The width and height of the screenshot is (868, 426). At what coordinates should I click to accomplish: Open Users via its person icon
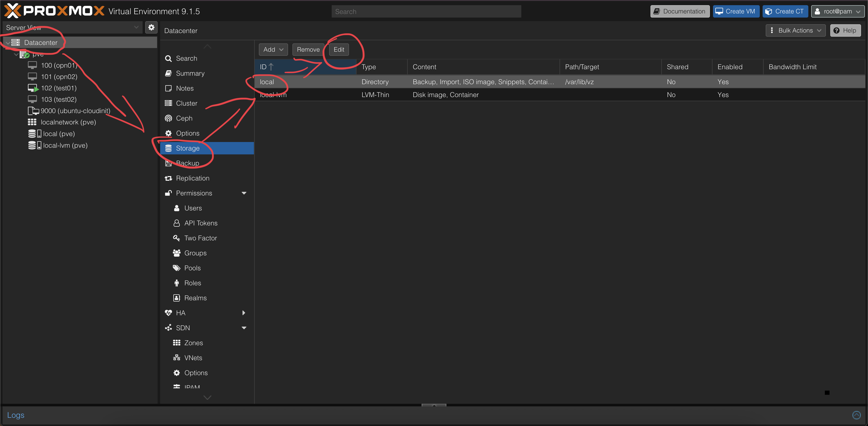click(176, 208)
